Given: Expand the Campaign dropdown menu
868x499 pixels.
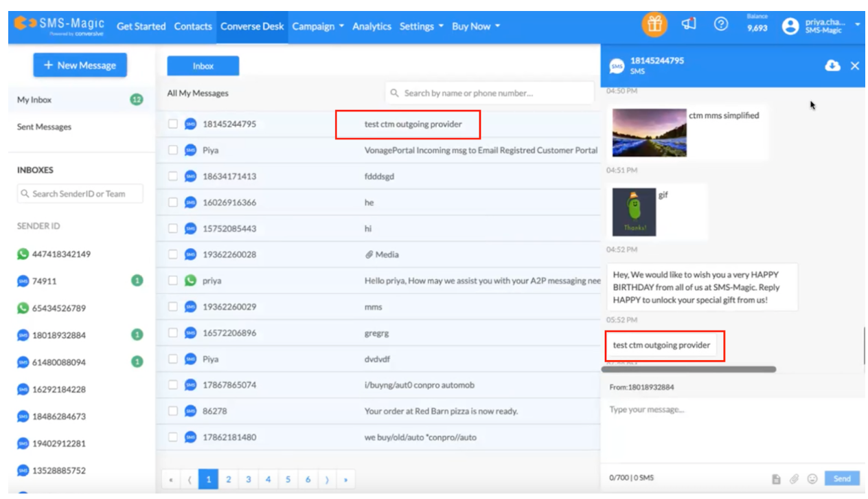Looking at the screenshot, I should pos(317,26).
